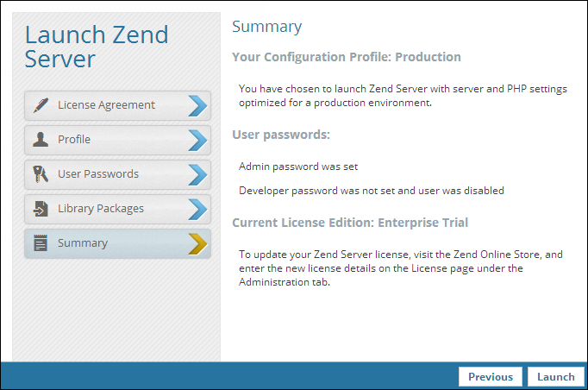Click the pencil icon beside License Agreement
This screenshot has height=390, width=588.
[41, 104]
